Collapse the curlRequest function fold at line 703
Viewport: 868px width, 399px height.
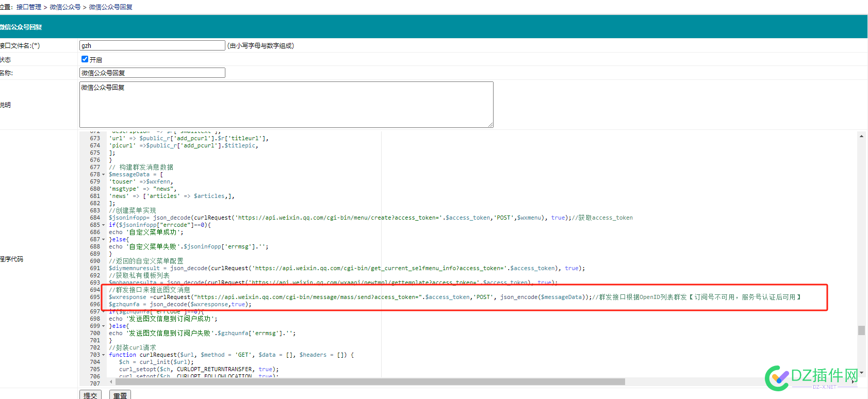(x=103, y=355)
